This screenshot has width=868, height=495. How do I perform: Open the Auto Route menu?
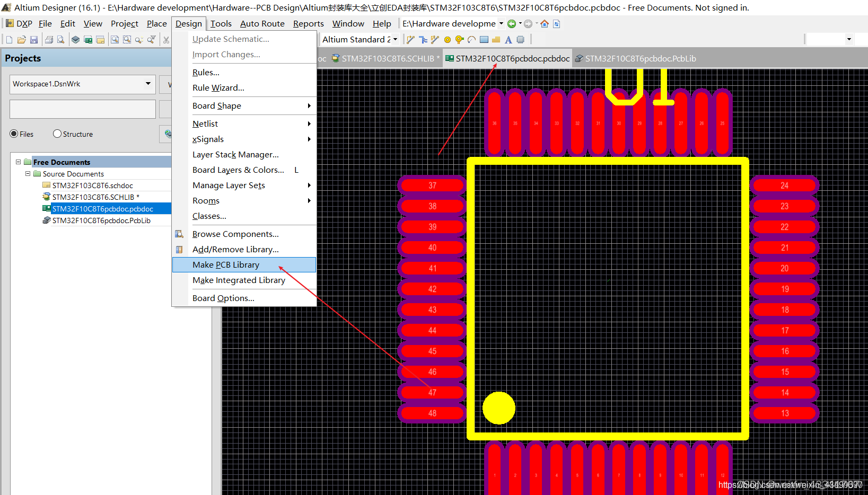click(262, 24)
